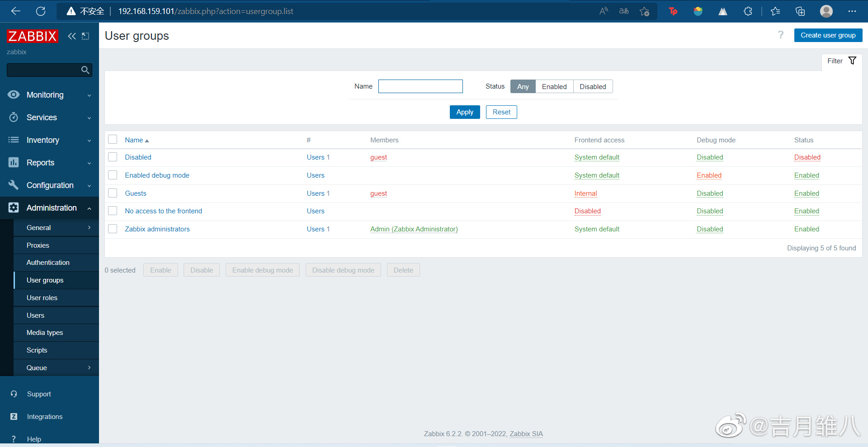Screen dimensions: 868x447
Task: Click Create user group button
Action: coord(828,35)
